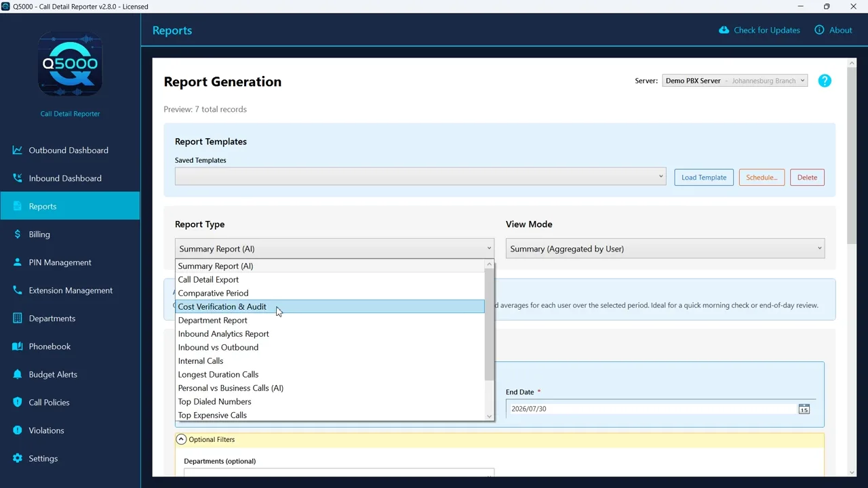Open Call Policies page
Screen dimensions: 868x488
tap(70, 403)
